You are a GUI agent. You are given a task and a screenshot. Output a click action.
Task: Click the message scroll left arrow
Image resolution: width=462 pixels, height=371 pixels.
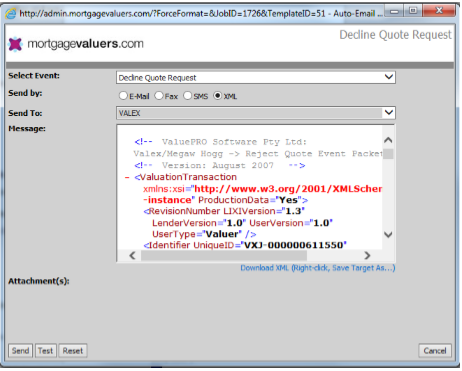tap(133, 255)
